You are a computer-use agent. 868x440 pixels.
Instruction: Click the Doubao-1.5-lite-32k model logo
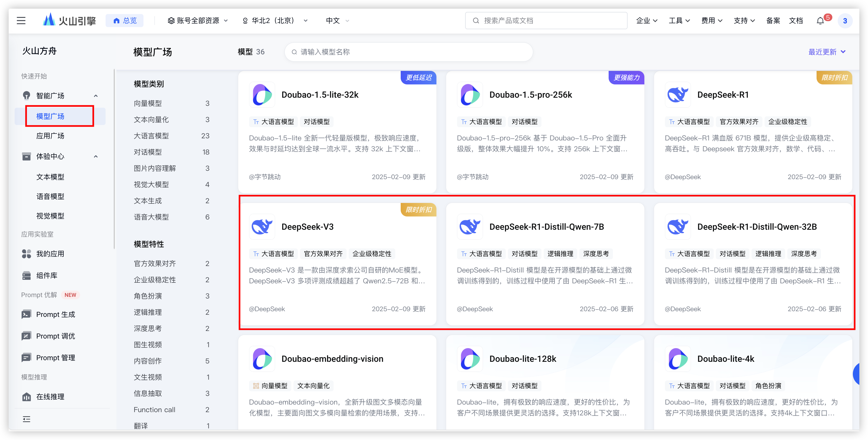[x=262, y=95]
